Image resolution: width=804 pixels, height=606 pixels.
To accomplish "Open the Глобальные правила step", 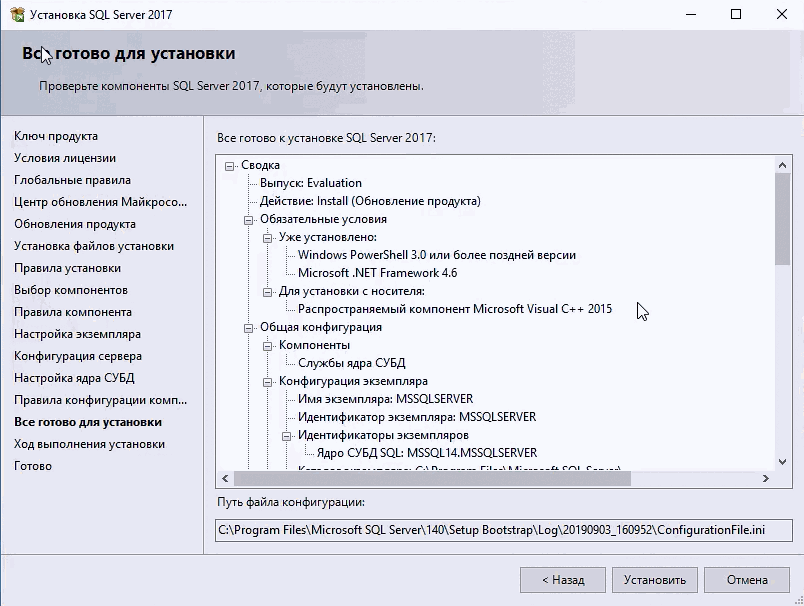I will (72, 180).
